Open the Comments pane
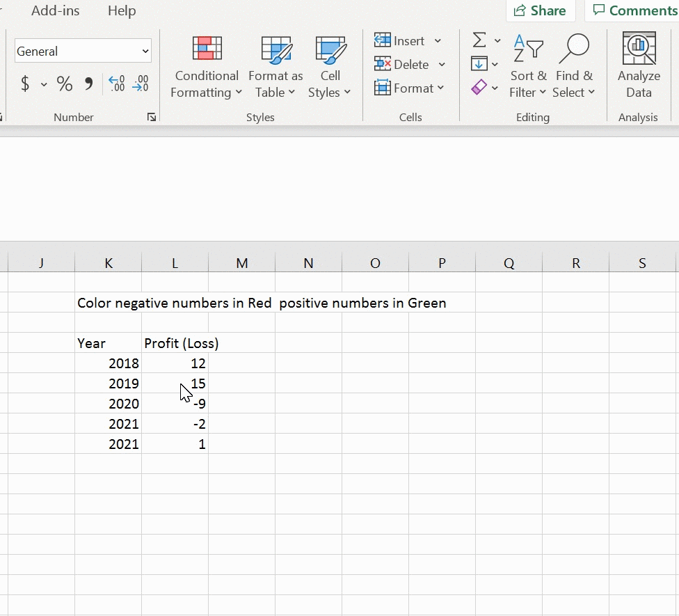The image size is (679, 616). point(633,10)
